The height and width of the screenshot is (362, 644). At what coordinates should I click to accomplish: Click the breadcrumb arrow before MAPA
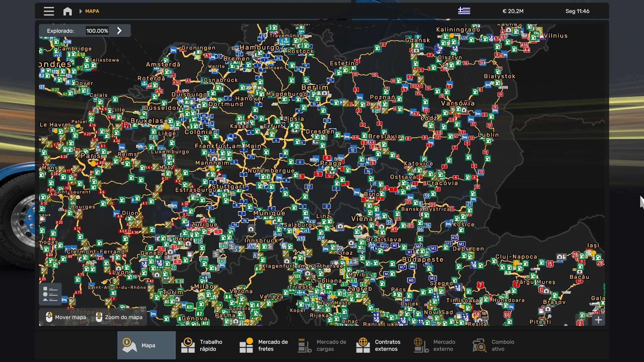80,11
